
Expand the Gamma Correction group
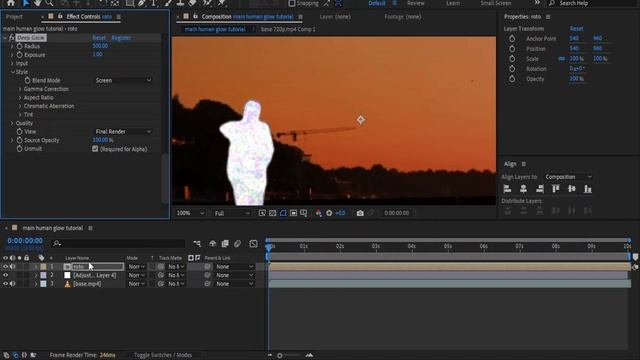pos(20,89)
